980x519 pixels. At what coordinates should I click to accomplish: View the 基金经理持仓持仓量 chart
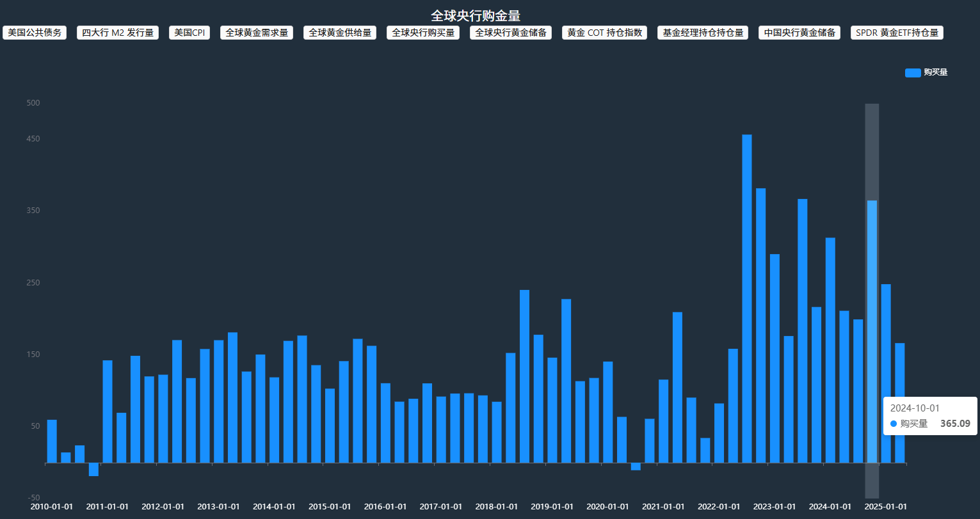click(x=703, y=33)
